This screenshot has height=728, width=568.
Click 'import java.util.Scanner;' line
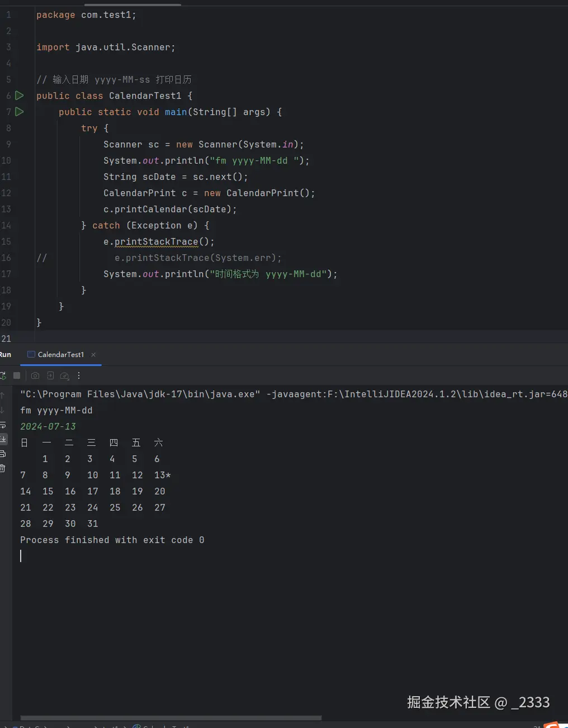pyautogui.click(x=106, y=47)
